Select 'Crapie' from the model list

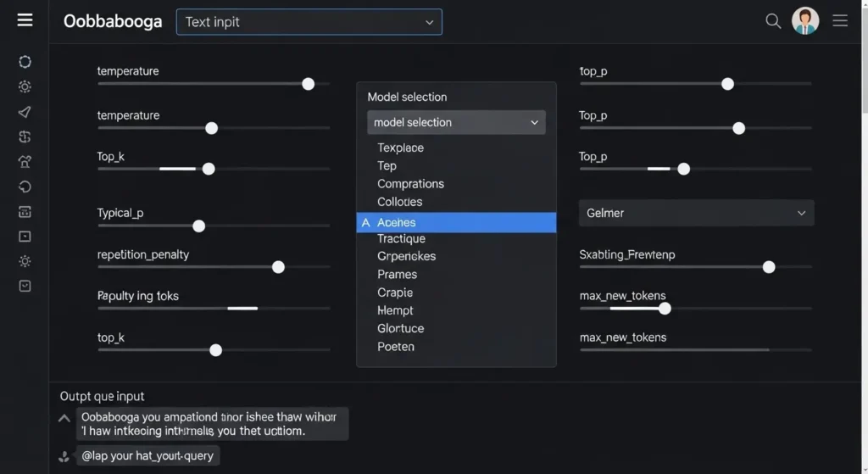click(x=395, y=293)
